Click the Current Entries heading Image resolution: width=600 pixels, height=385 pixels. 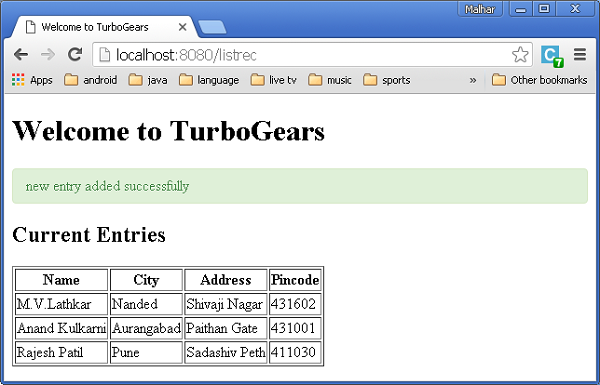(x=89, y=234)
